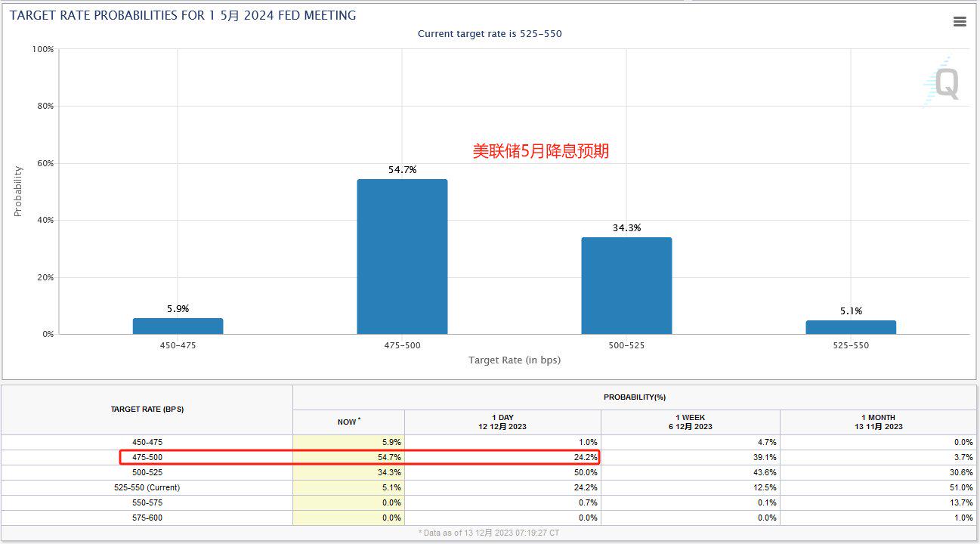Click the 1 DAY cell showing 0.7%
Viewport: 980px width, 544px height.
tap(502, 502)
